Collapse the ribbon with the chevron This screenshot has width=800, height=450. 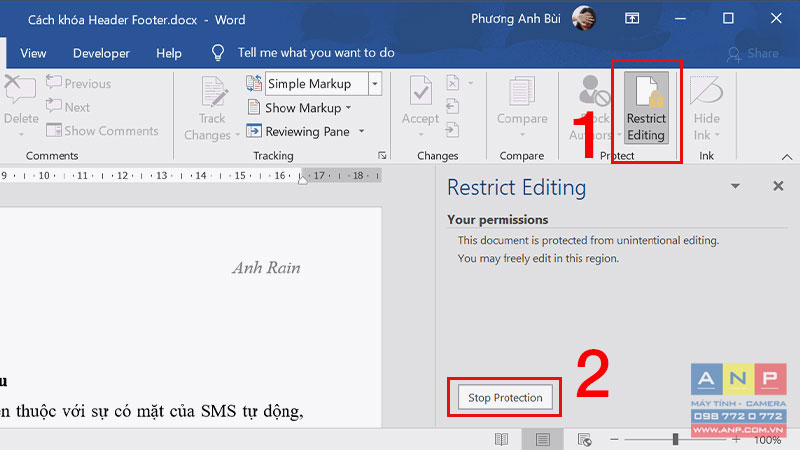click(x=787, y=157)
